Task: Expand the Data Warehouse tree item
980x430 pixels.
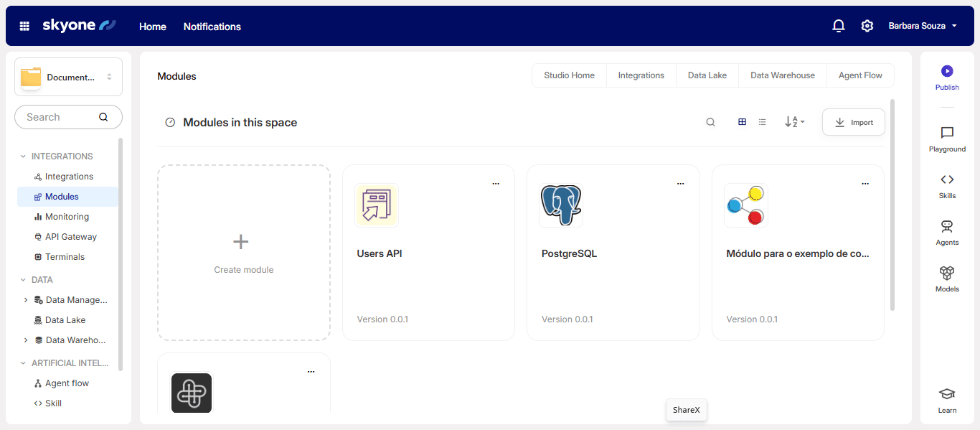Action: coord(26,340)
